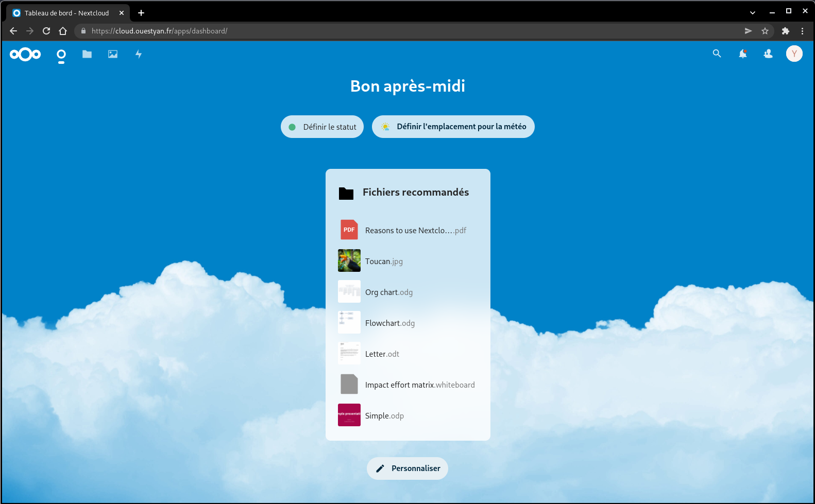The height and width of the screenshot is (504, 815).
Task: Open Impact effort matrix.whiteboard
Action: 419,385
